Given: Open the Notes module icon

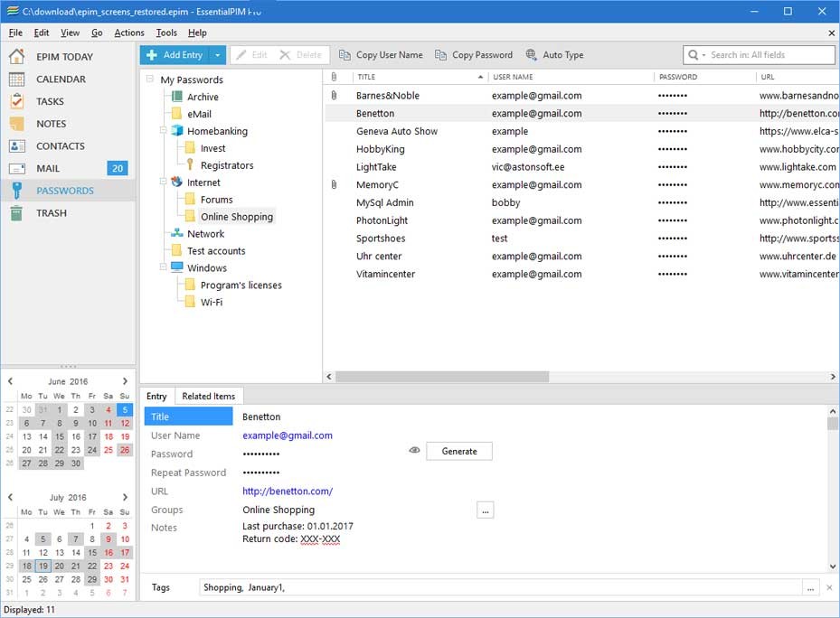Looking at the screenshot, I should click(x=16, y=124).
